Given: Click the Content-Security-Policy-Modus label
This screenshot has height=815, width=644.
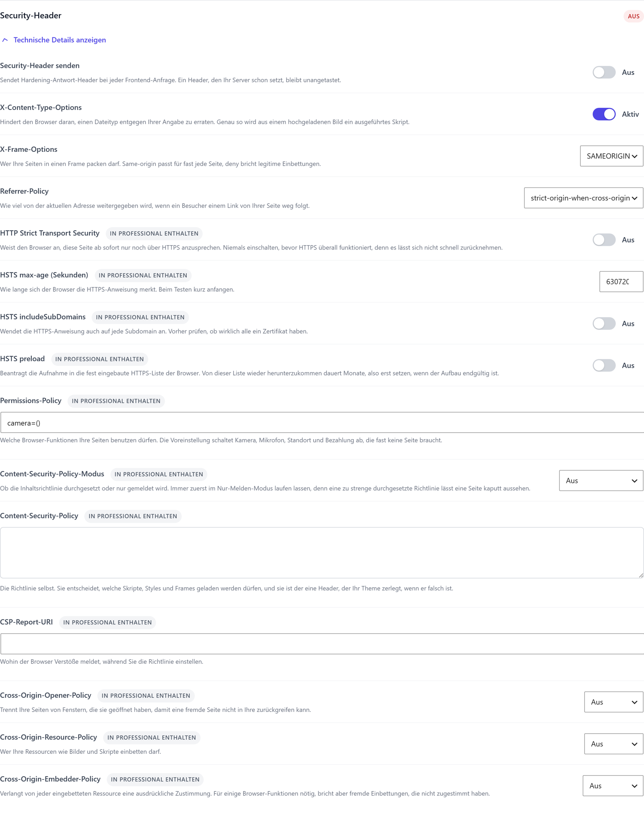Looking at the screenshot, I should coord(52,474).
